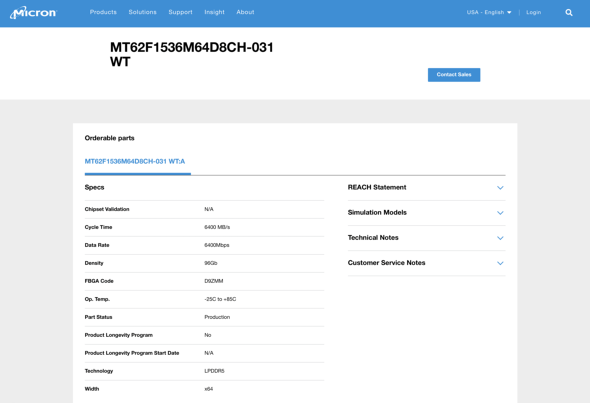Open the Solutions menu
590x403 pixels.
point(142,12)
